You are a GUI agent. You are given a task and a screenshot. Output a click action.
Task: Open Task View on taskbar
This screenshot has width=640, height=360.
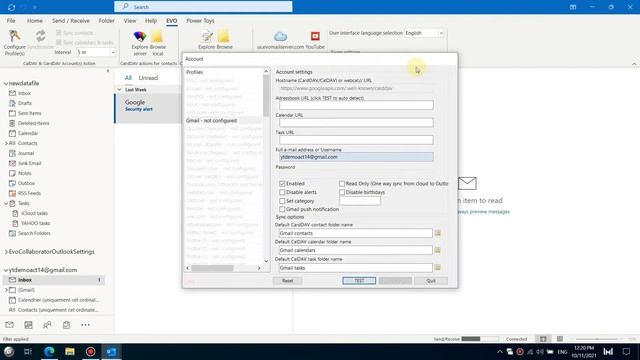point(28,351)
